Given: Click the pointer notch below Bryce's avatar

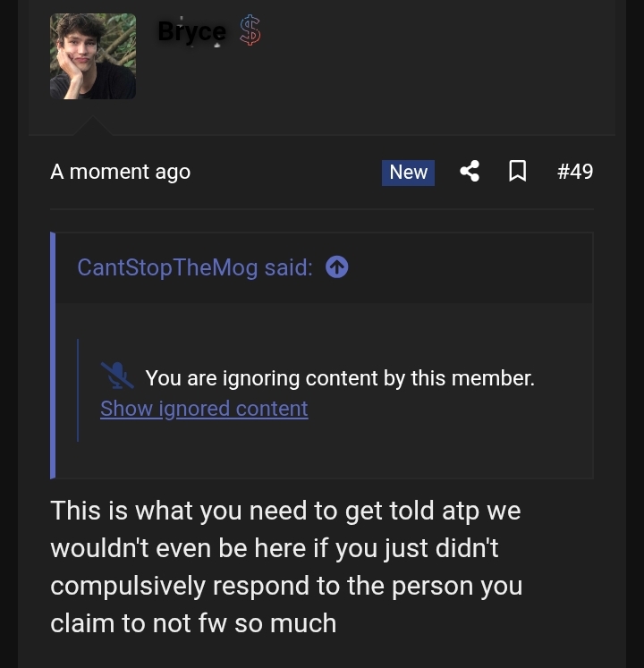Looking at the screenshot, I should click(93, 126).
